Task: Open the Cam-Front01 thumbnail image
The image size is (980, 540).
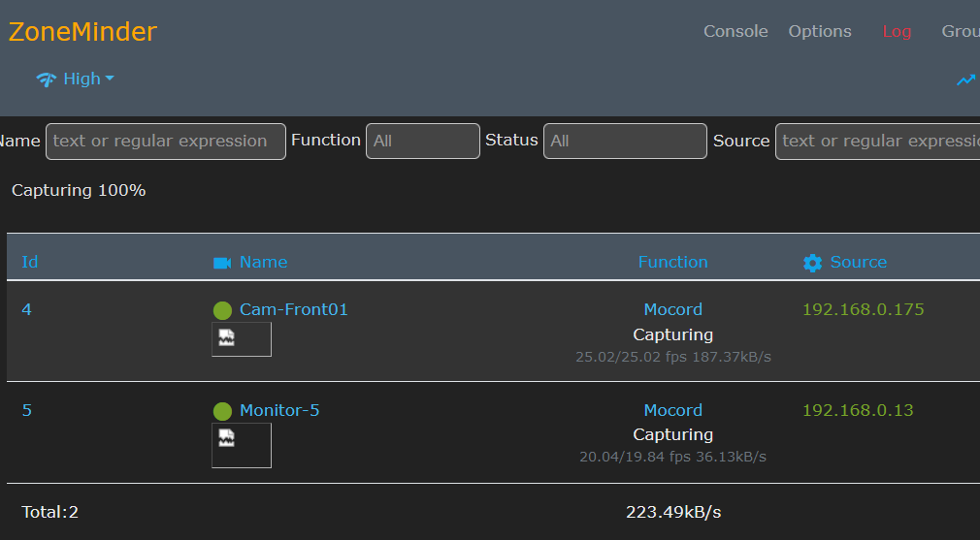Action: pos(242,339)
